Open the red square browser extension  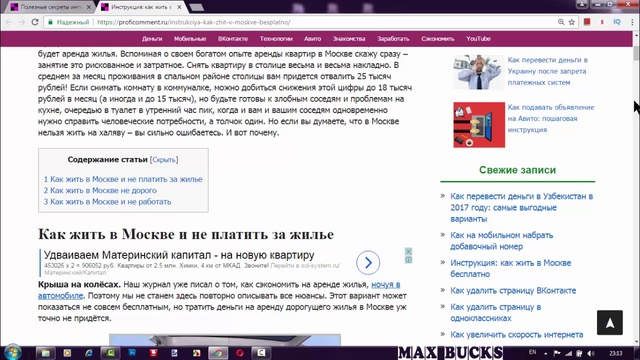587,22
